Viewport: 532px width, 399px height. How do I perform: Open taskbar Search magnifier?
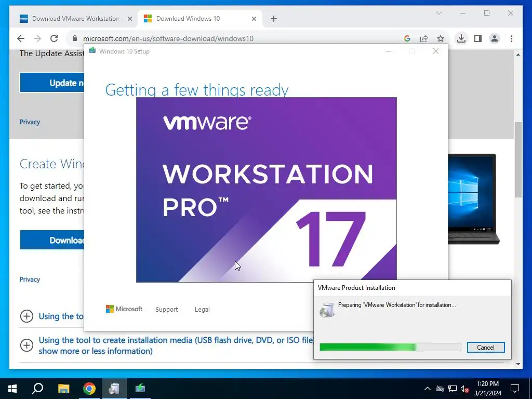37,389
